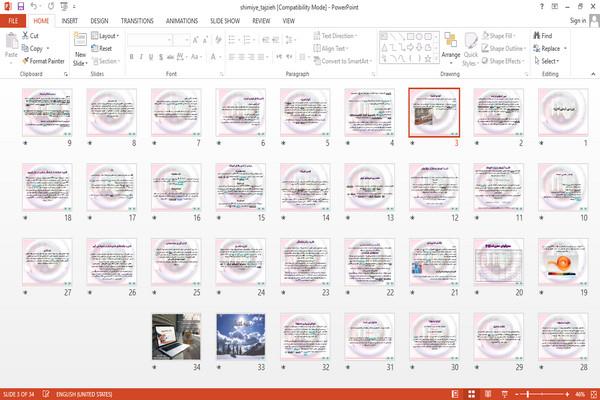The image size is (600, 400).
Task: Click the Start From Beginning icon
Action: [x=64, y=6]
